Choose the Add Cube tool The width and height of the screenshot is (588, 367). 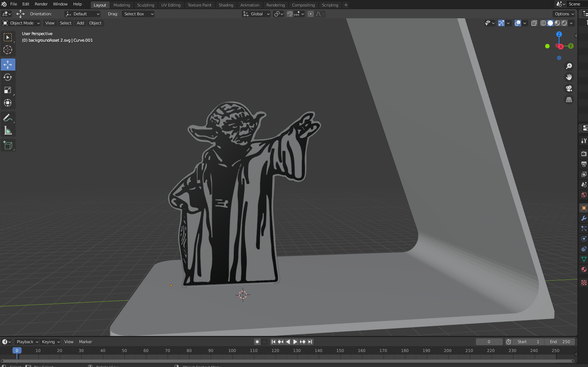point(8,145)
